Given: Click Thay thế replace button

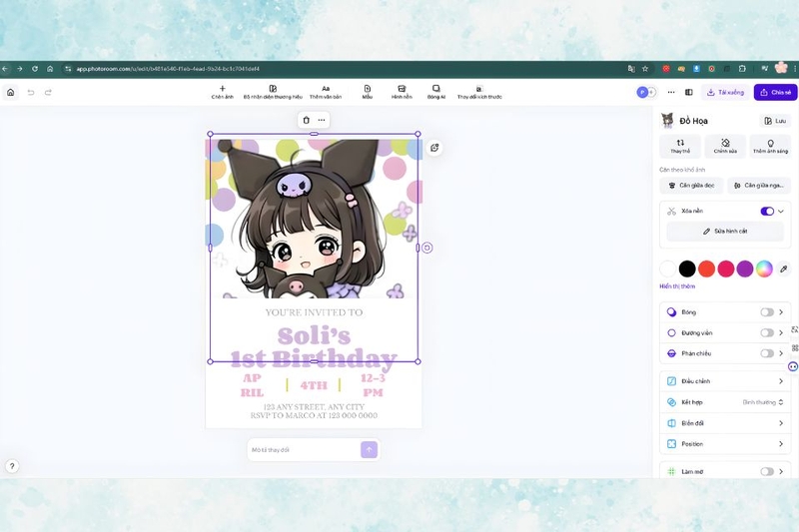Looking at the screenshot, I should (680, 146).
